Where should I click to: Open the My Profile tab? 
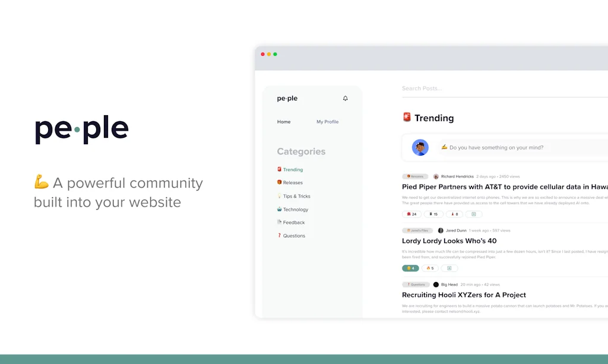coord(327,122)
